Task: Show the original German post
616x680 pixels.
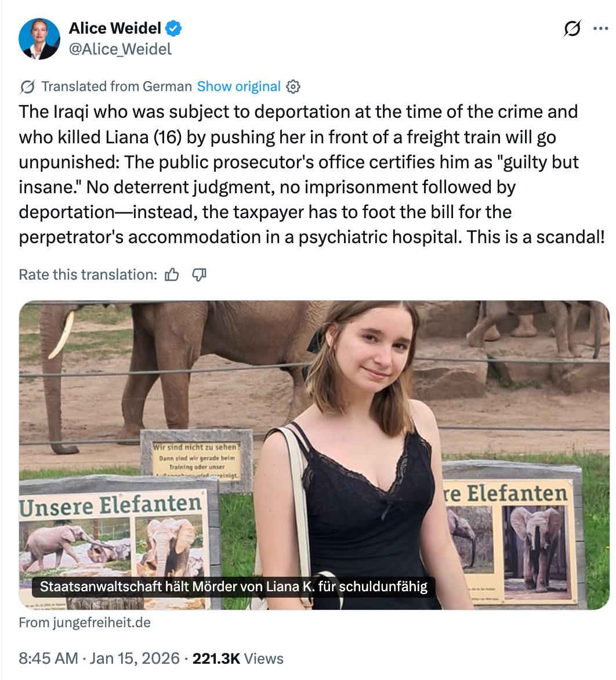Action: click(x=238, y=86)
